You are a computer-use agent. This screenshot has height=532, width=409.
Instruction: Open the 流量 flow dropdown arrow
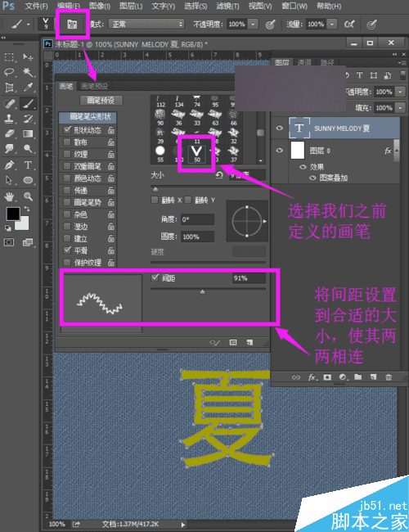pyautogui.click(x=331, y=24)
